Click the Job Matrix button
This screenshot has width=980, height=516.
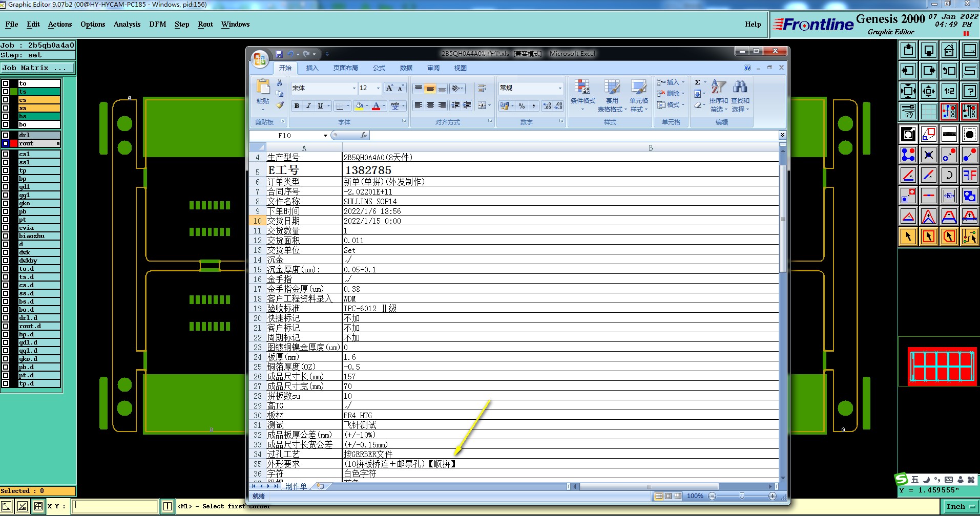tap(38, 68)
